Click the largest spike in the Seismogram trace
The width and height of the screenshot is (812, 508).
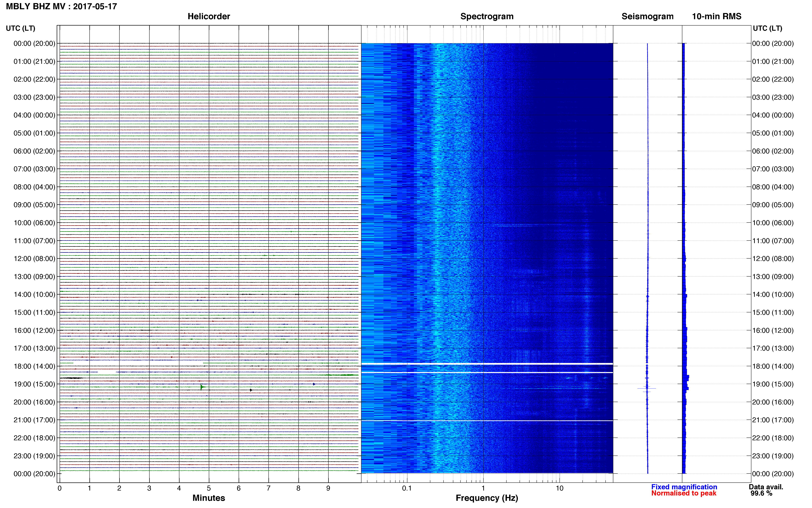click(647, 389)
